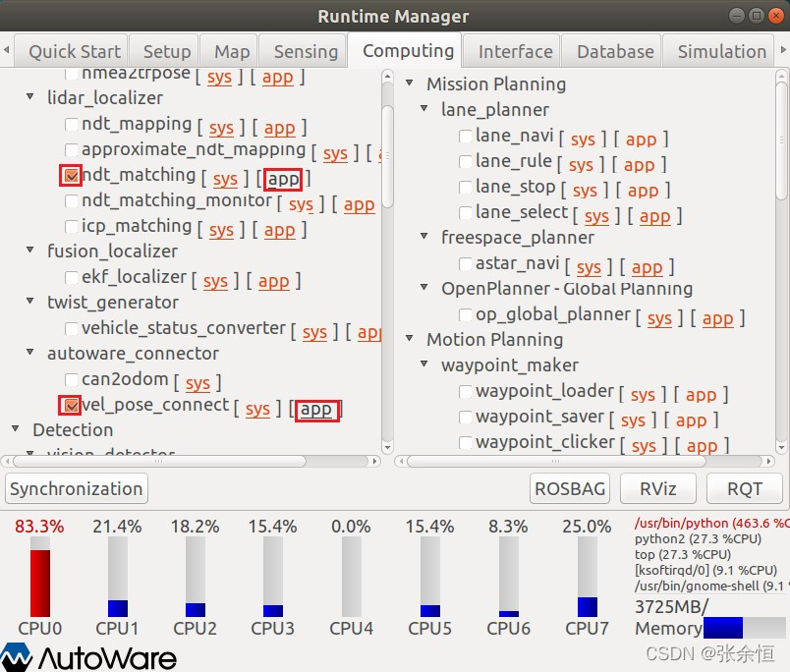This screenshot has width=790, height=672.
Task: Click the CPU0 usage bar
Action: 40,577
